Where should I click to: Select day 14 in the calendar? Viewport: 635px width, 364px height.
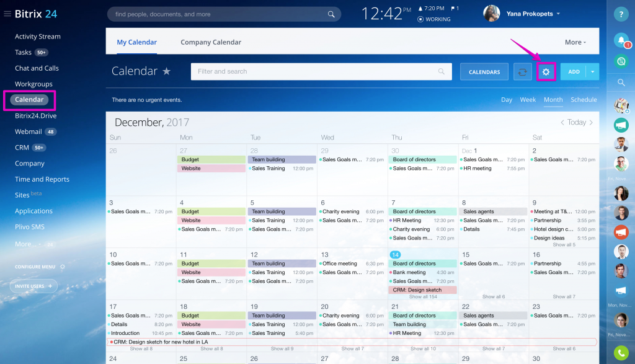395,255
